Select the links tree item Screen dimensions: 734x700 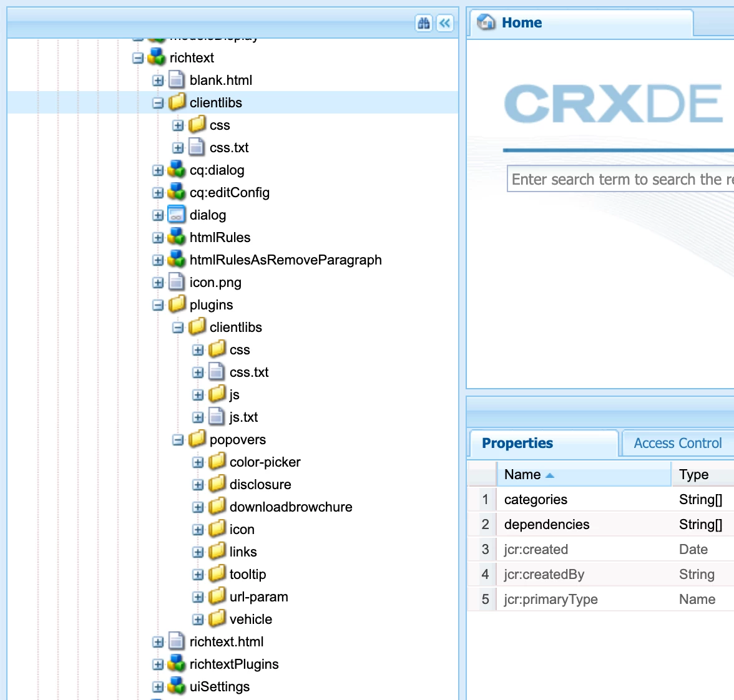[243, 552]
